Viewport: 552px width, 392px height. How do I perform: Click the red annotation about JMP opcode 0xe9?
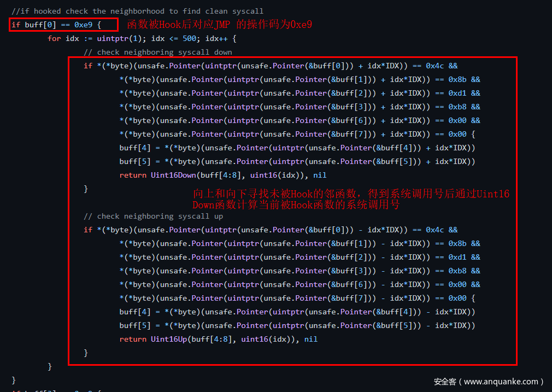tap(219, 25)
